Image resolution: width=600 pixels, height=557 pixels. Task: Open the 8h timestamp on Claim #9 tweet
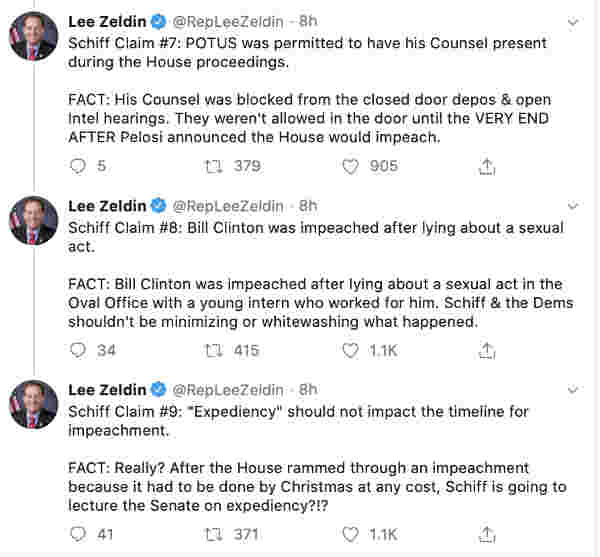click(x=308, y=390)
